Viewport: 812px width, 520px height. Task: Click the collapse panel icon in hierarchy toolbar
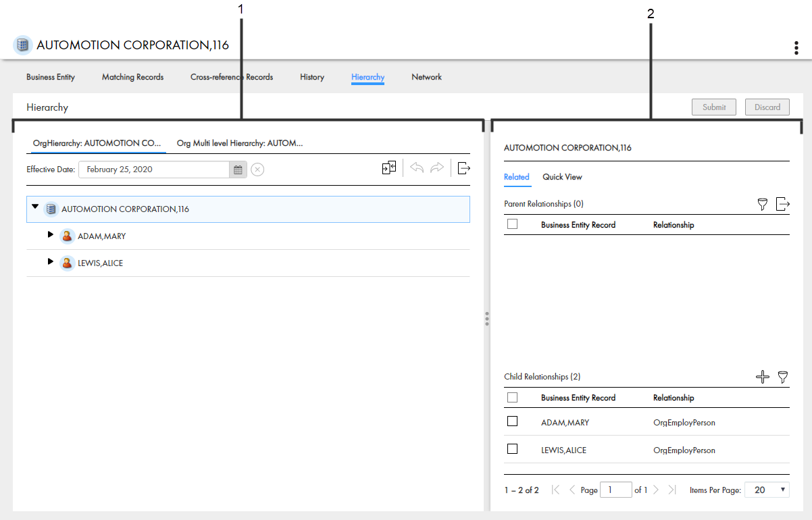[x=389, y=168]
